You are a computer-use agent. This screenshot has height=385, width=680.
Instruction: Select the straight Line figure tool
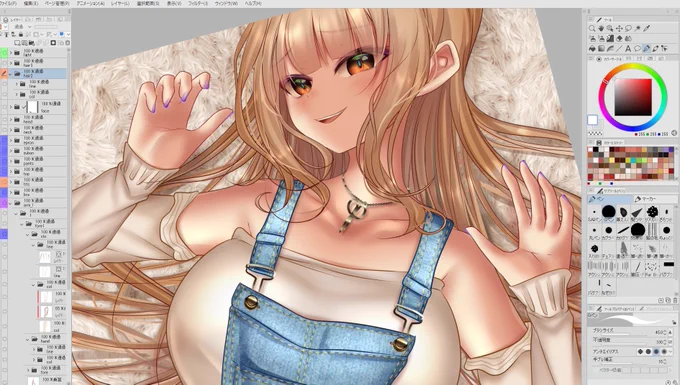(x=619, y=49)
